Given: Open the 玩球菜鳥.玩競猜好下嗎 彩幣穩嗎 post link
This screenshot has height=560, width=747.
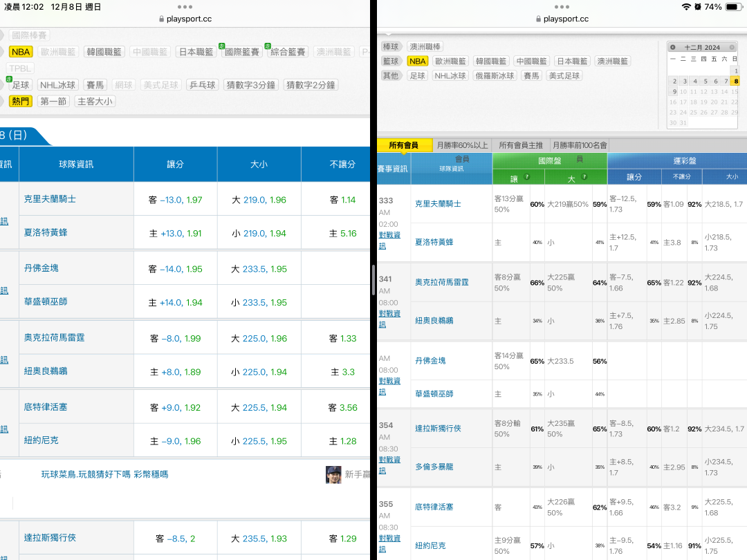Looking at the screenshot, I should point(105,474).
